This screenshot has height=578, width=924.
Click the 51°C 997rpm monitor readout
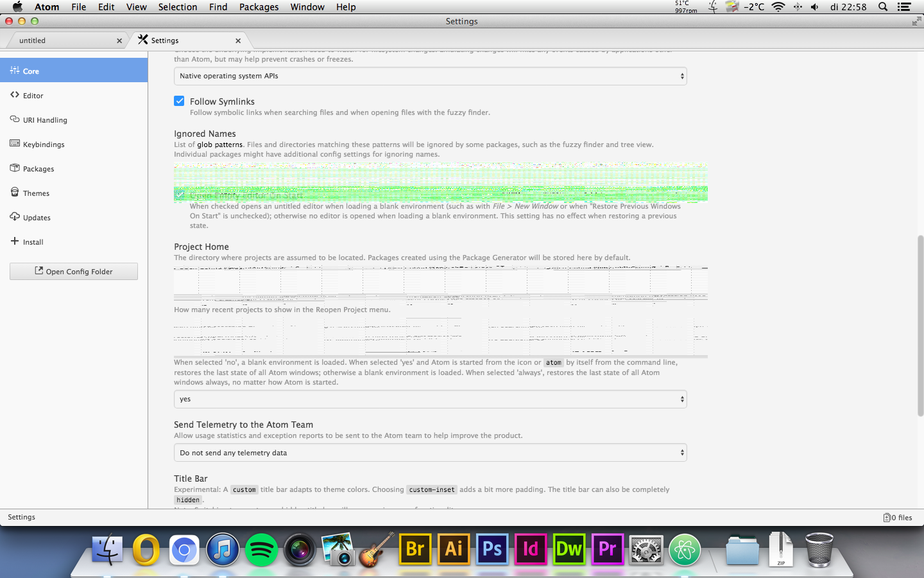tap(686, 7)
